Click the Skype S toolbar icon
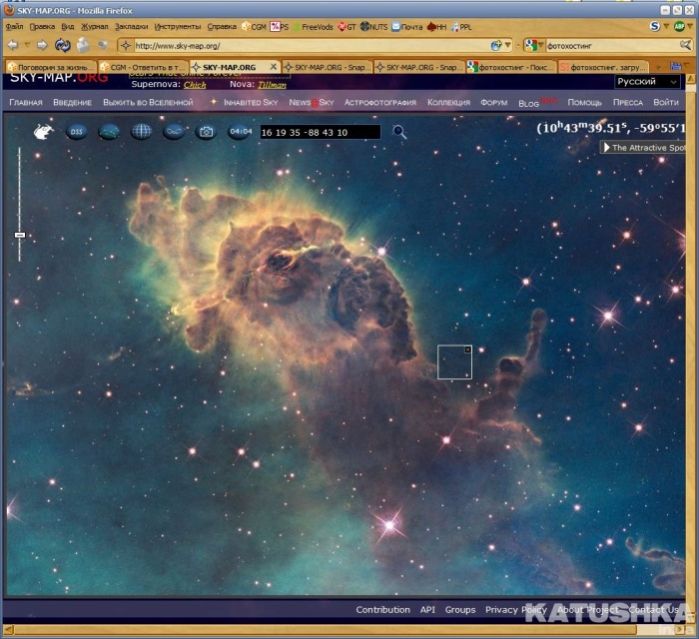Screen dimensions: 699x639 (654, 26)
